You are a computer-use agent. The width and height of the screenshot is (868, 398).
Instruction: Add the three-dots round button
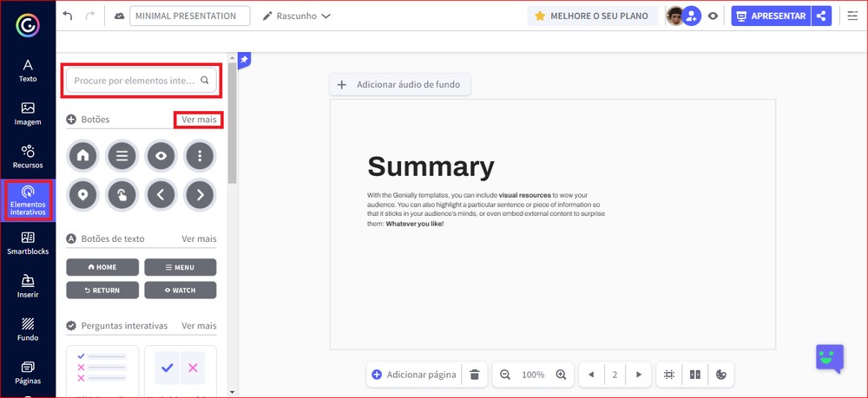(x=200, y=156)
